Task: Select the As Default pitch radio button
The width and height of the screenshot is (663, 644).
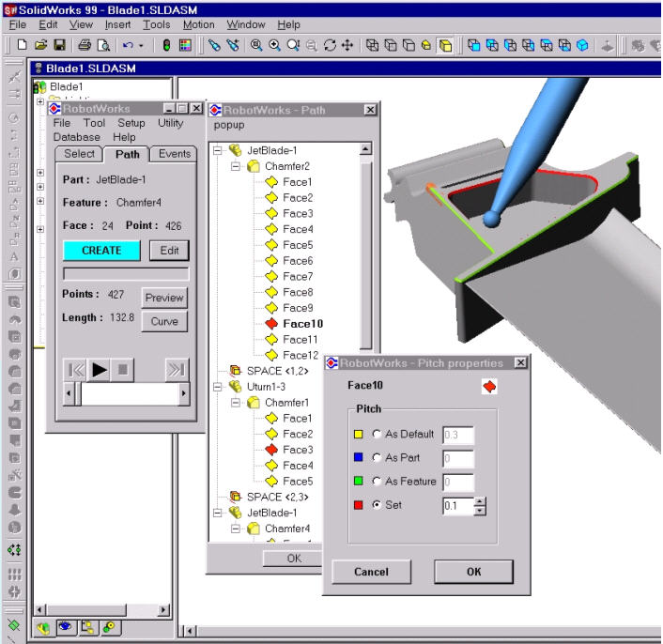Action: (376, 435)
